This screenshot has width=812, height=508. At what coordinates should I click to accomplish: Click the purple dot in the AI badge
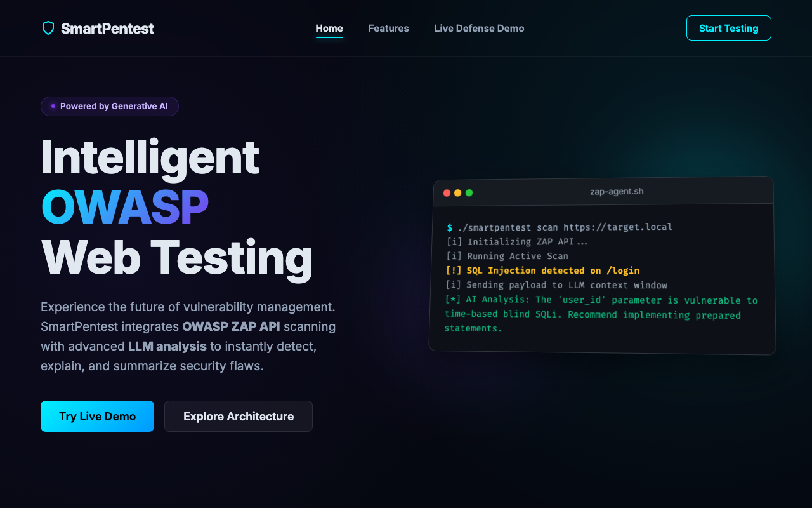[52, 106]
